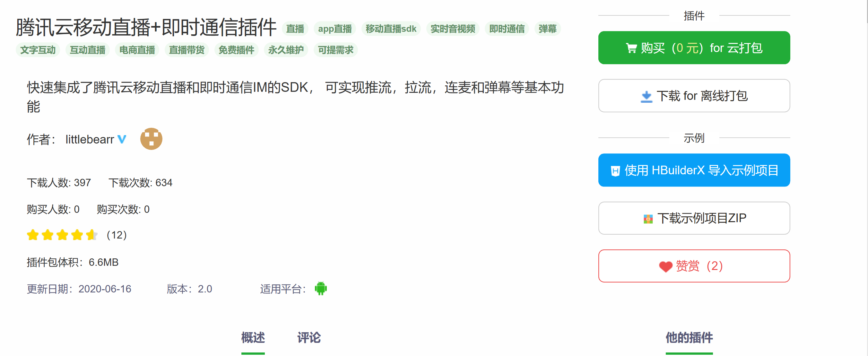Click the 购买次数: 0 text
This screenshot has height=356, width=868.
[123, 209]
